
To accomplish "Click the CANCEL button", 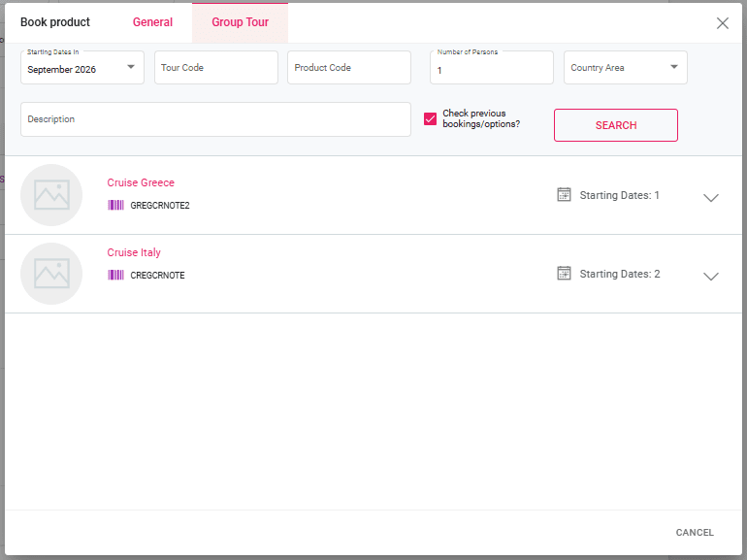I will pos(695,532).
